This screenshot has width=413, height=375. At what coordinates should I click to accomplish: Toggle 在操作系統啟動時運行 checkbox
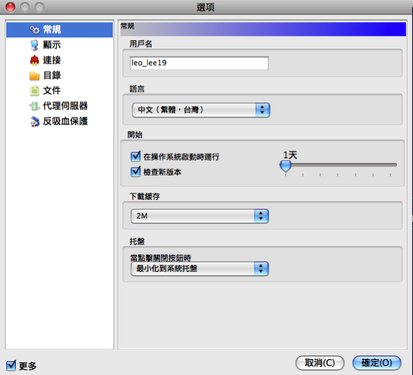(x=135, y=156)
